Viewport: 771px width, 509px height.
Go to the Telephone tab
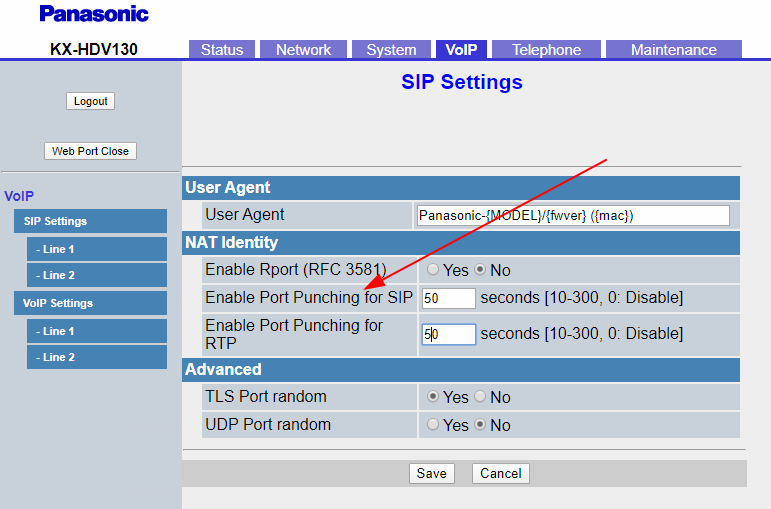pyautogui.click(x=546, y=50)
